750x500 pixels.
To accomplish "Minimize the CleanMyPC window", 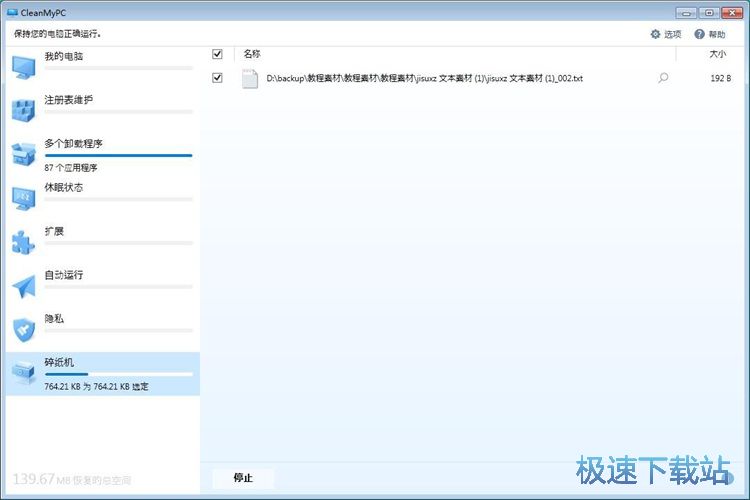I will 686,13.
